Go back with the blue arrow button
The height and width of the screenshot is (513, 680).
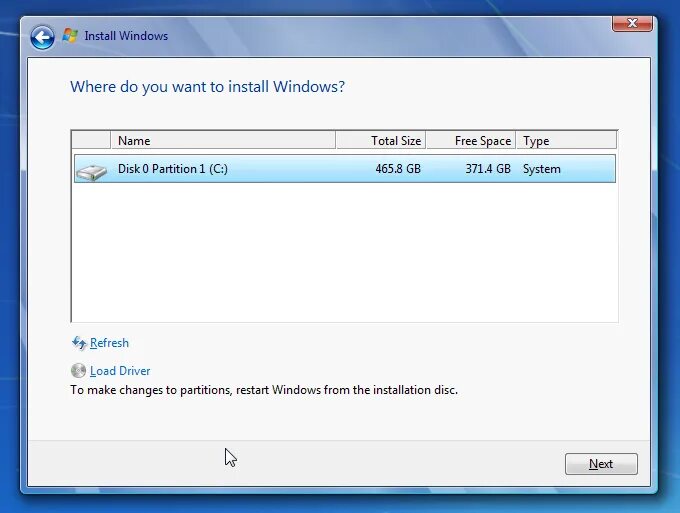(x=42, y=38)
